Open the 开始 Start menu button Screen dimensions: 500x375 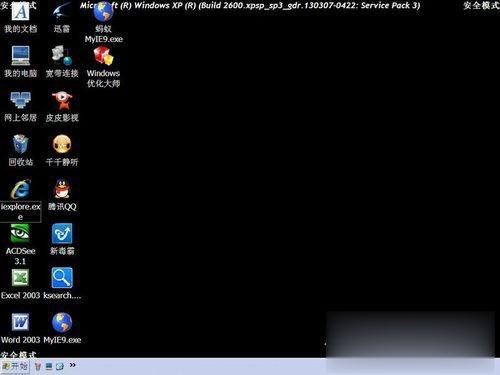[x=15, y=366]
